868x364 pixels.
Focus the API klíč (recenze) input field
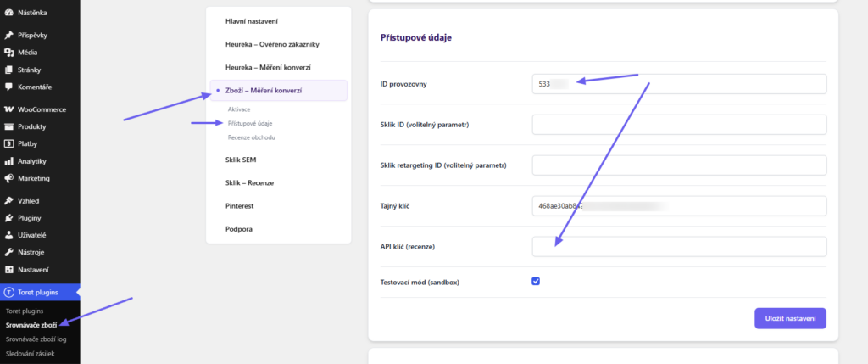[679, 247]
